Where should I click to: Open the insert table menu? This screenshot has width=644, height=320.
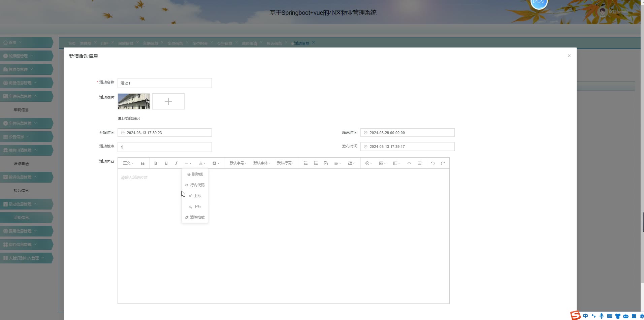pyautogui.click(x=396, y=163)
